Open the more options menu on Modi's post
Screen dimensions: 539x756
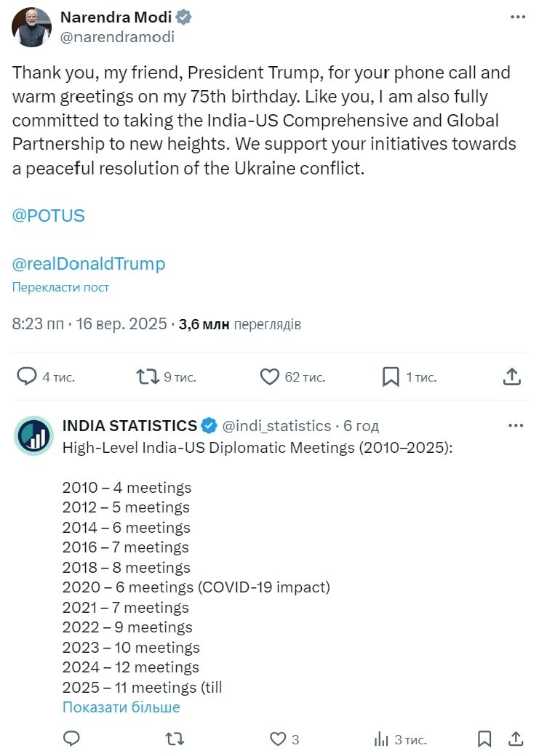pyautogui.click(x=517, y=17)
